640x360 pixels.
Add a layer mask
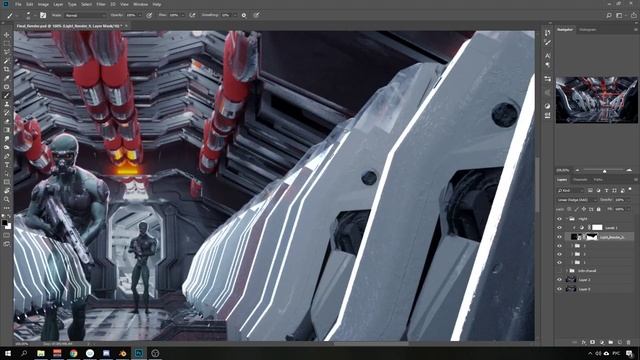click(x=593, y=342)
